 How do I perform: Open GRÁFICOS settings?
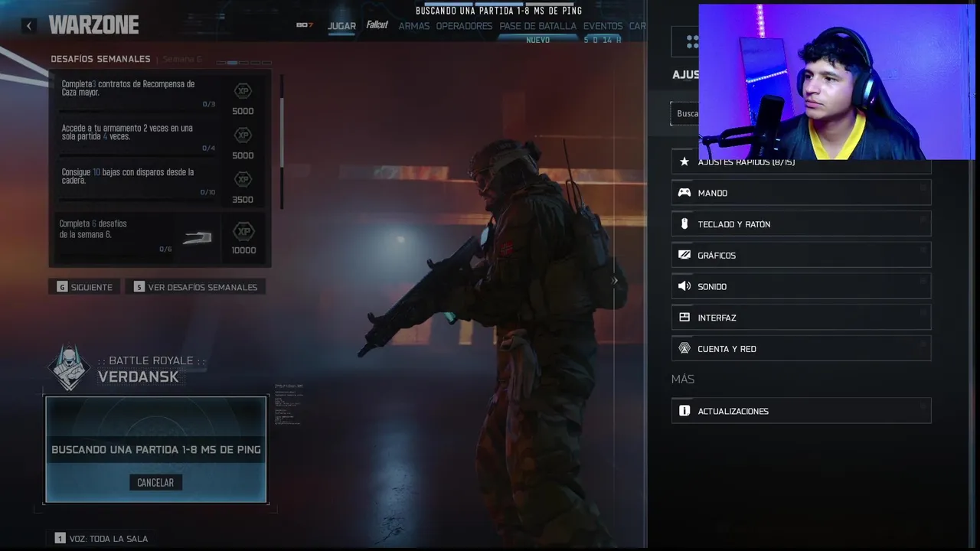click(801, 255)
